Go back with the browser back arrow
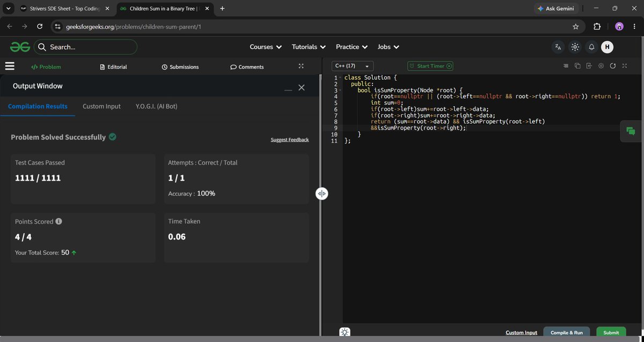The image size is (644, 342). tap(10, 26)
